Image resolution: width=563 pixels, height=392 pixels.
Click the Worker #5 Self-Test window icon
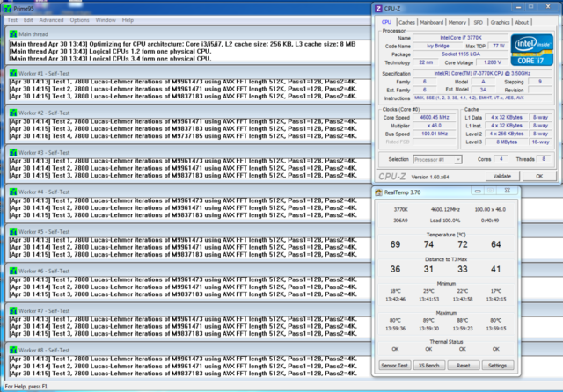coord(13,232)
